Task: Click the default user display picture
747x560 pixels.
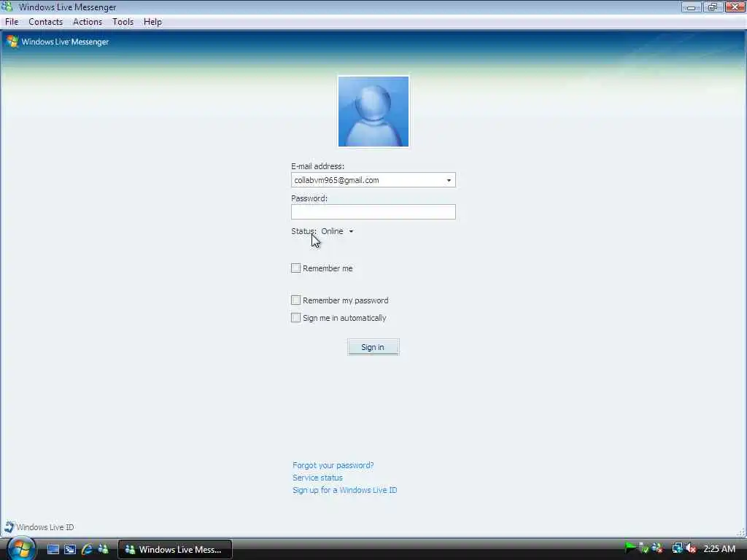Action: [x=373, y=112]
